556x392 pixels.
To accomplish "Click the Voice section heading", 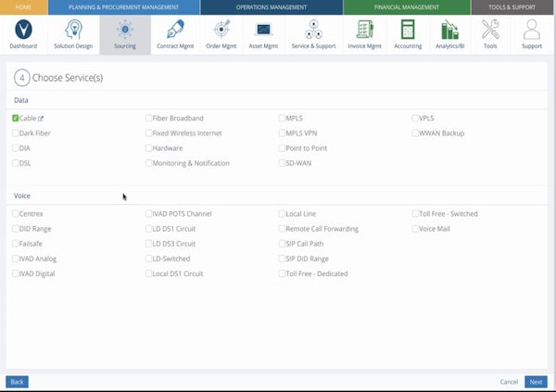I will (22, 196).
